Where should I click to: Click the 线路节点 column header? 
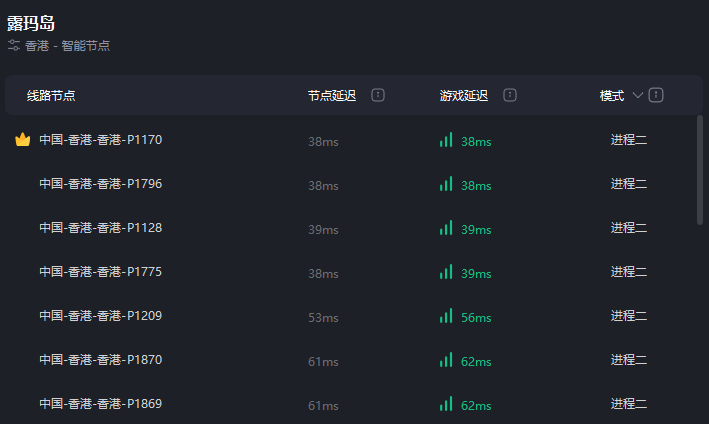(51, 95)
